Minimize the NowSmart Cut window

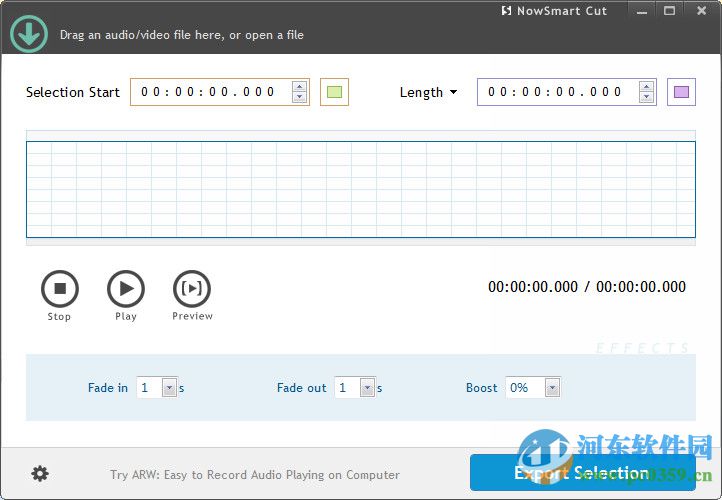coord(642,11)
